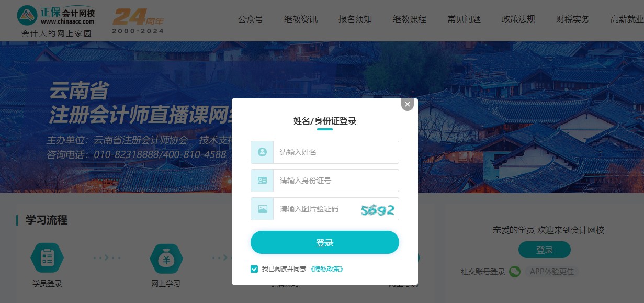Click the ID card icon beside the ID input
The image size is (644, 303).
(x=262, y=181)
